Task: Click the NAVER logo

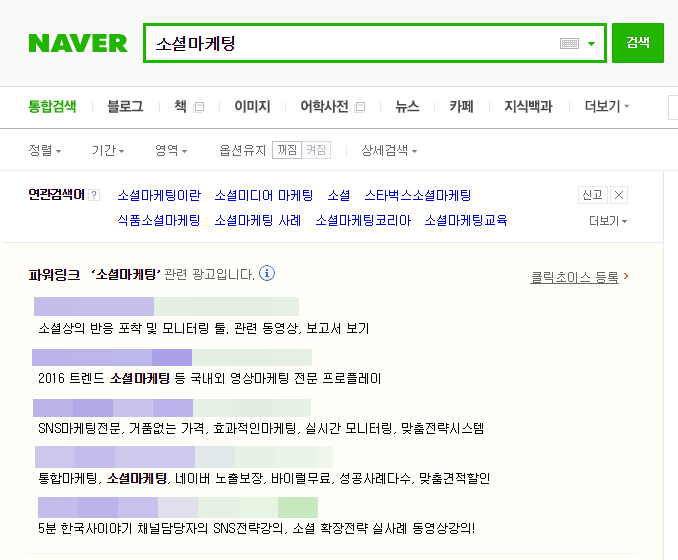Action: (78, 43)
